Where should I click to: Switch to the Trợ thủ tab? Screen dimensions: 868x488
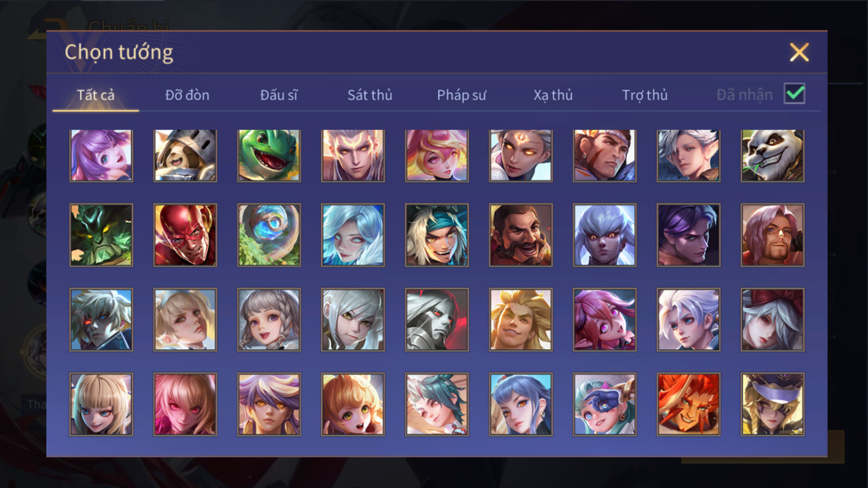[x=644, y=95]
